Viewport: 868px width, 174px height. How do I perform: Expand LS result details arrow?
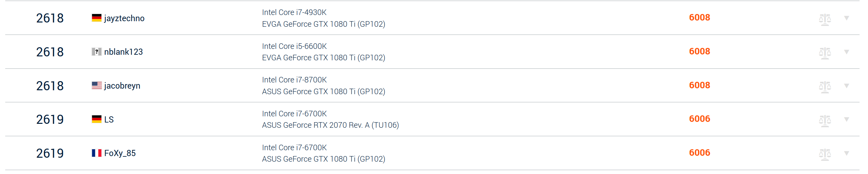point(846,119)
